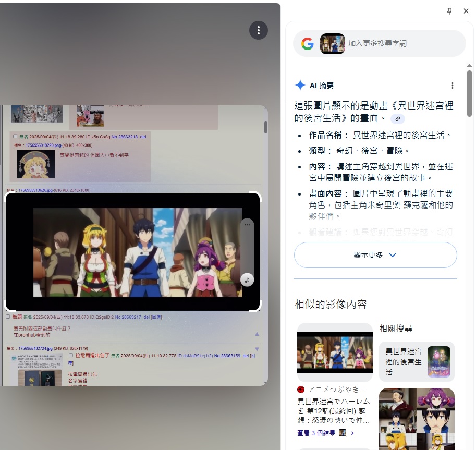
Task: Click the small thumbnail beside 查看 3 個結果
Action: [343, 433]
